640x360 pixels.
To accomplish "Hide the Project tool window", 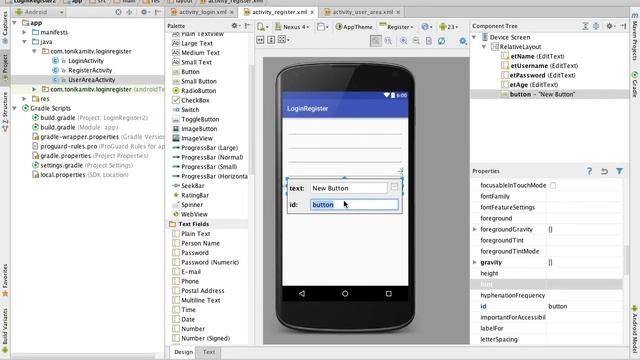I will point(158,12).
